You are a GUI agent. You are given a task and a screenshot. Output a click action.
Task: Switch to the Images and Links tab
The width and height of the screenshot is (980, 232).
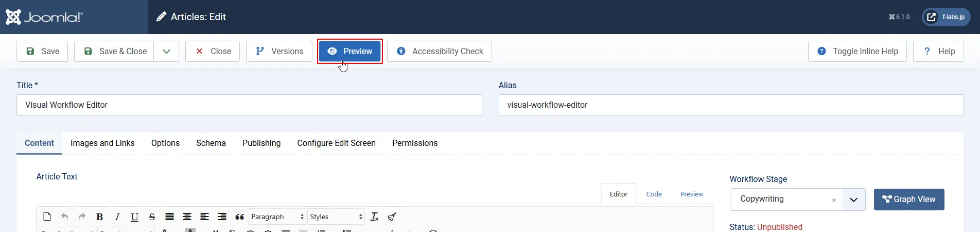tap(102, 143)
